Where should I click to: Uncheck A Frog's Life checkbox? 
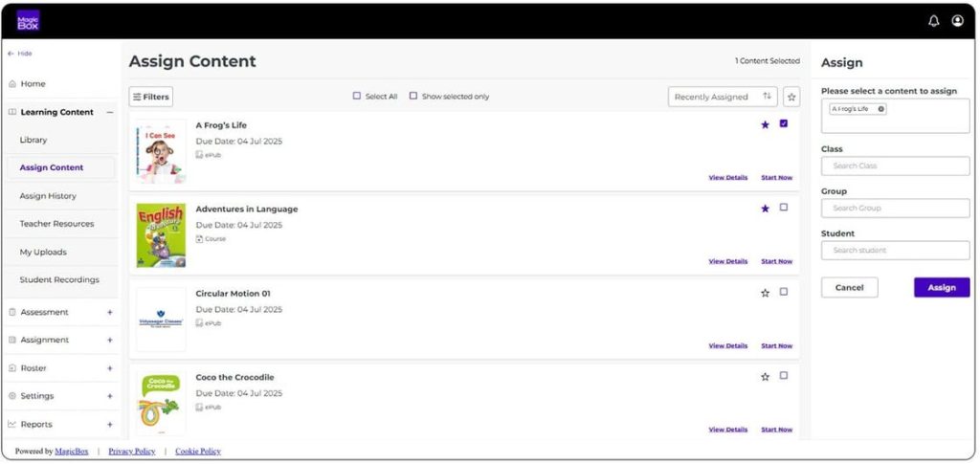point(784,123)
